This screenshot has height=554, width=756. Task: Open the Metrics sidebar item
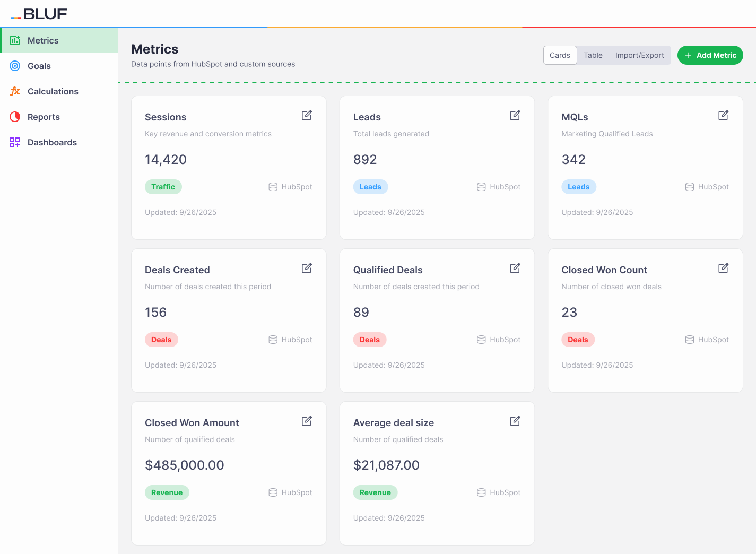[59, 40]
